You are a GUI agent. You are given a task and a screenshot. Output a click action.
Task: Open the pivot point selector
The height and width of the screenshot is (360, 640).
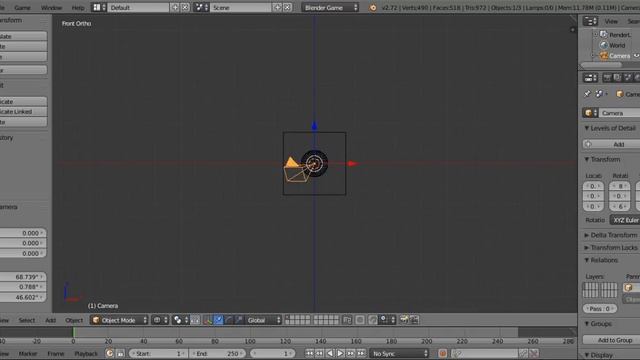[x=181, y=320]
